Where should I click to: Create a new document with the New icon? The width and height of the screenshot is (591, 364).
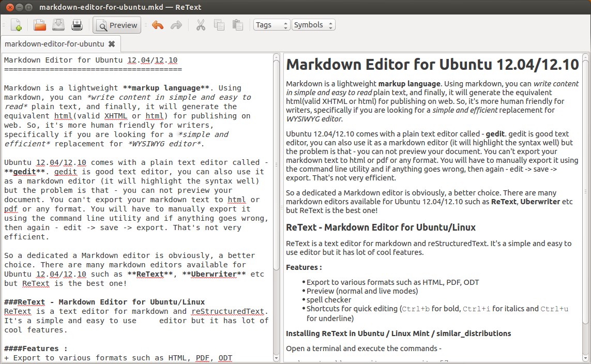click(16, 25)
